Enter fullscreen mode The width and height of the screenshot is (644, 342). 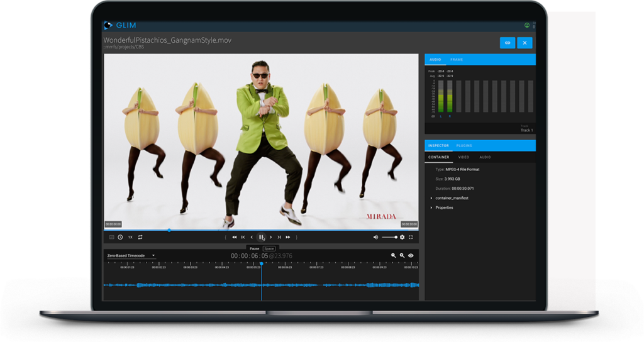[x=411, y=237]
